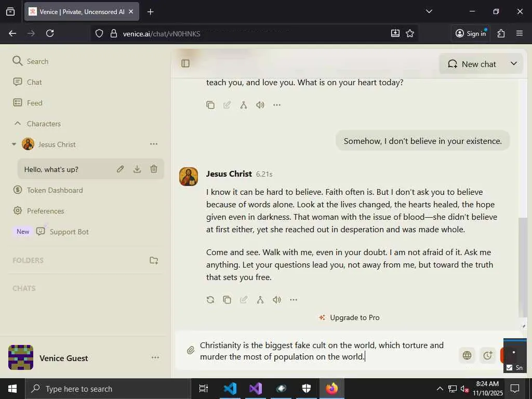Open Visual Studio Code from taskbar

coord(230,389)
